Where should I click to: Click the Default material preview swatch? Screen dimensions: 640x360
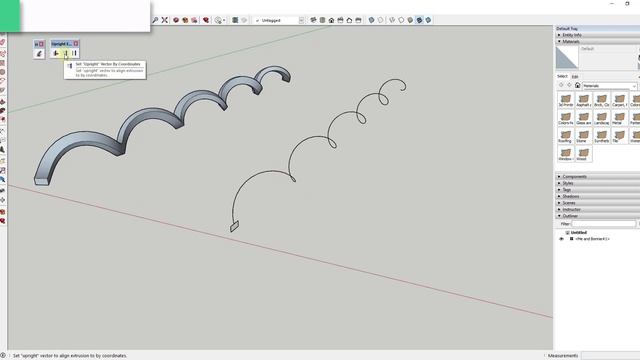click(x=567, y=58)
